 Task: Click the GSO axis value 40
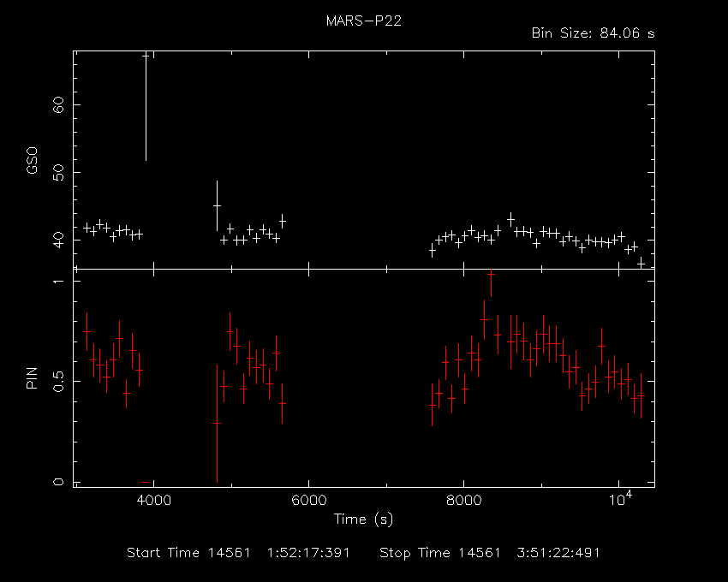(58, 240)
